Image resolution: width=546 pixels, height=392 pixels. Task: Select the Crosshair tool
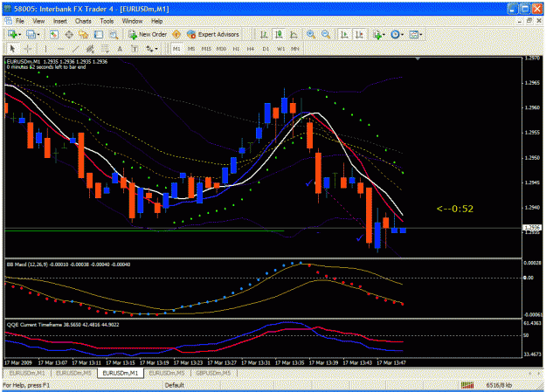click(28, 49)
